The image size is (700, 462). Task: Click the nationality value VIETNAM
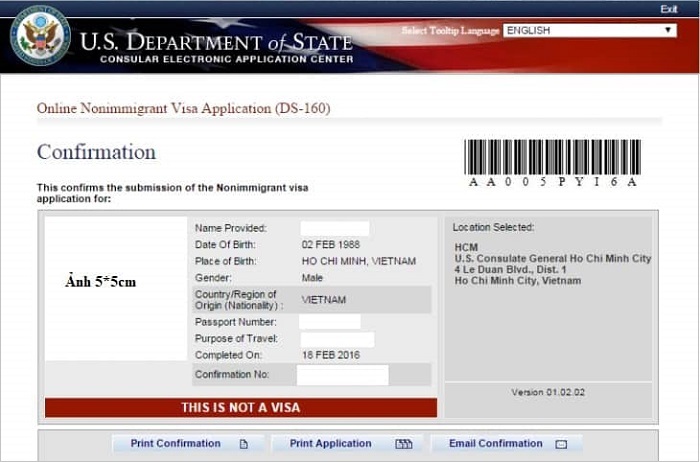[324, 300]
